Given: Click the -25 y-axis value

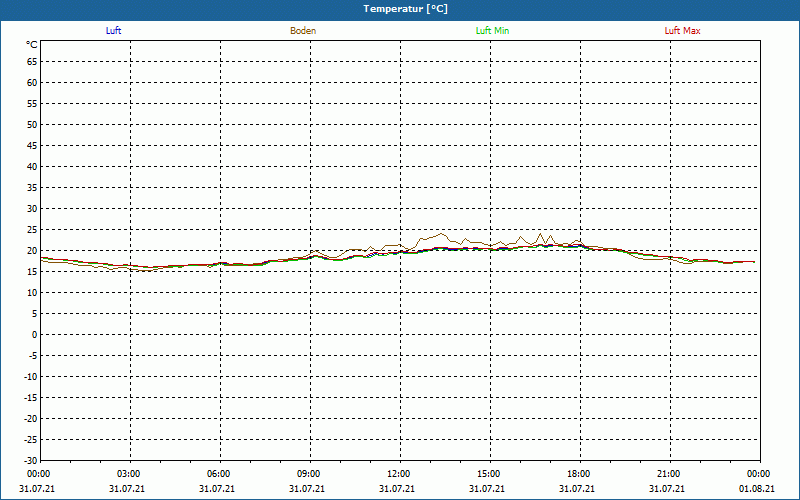Looking at the screenshot, I should click(x=31, y=440).
